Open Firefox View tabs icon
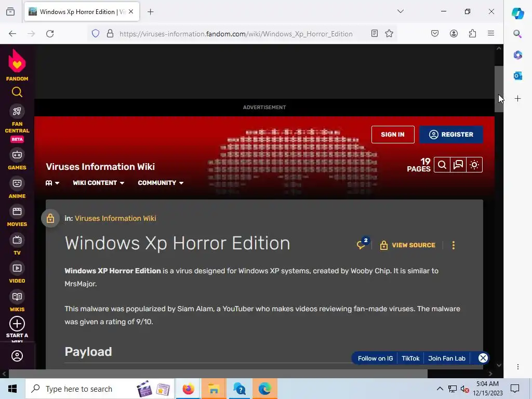532x399 pixels. click(x=10, y=11)
